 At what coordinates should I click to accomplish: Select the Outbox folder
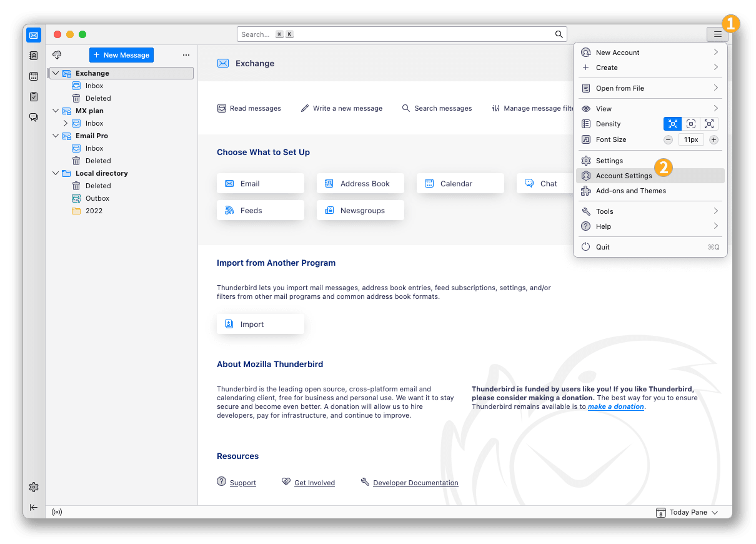point(121,198)
